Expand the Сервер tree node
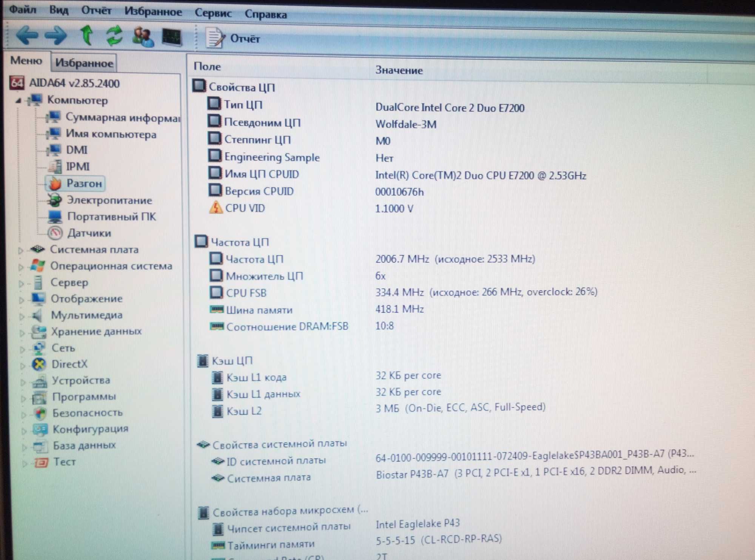755x560 pixels. [22, 283]
